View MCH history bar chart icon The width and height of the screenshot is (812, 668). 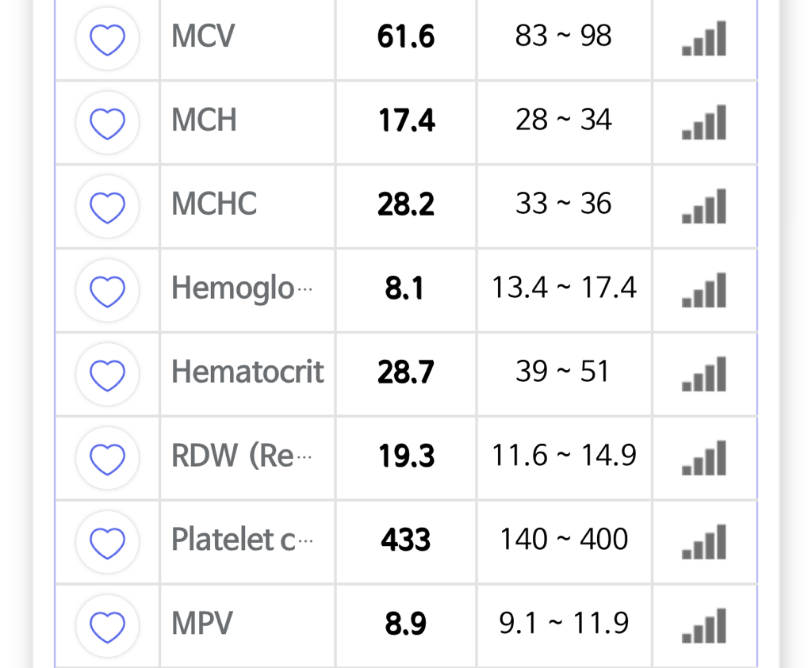point(704,123)
